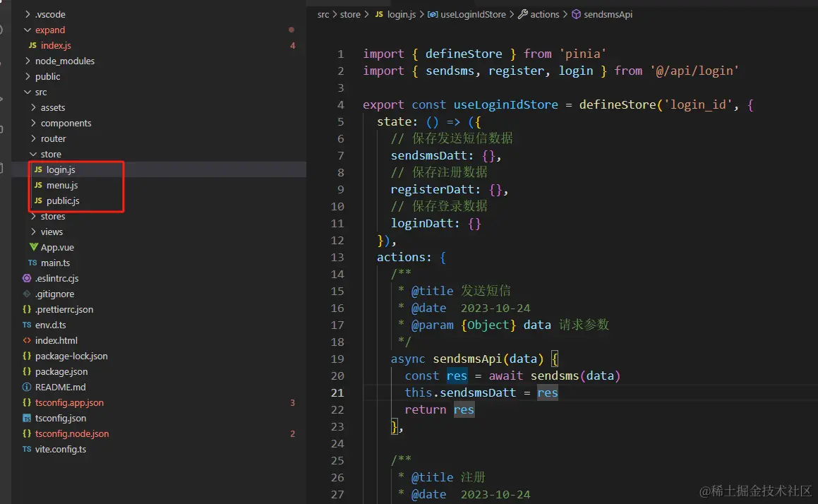818x504 pixels.
Task: Click 'defineStore' in the pinia import
Action: tap(463, 54)
